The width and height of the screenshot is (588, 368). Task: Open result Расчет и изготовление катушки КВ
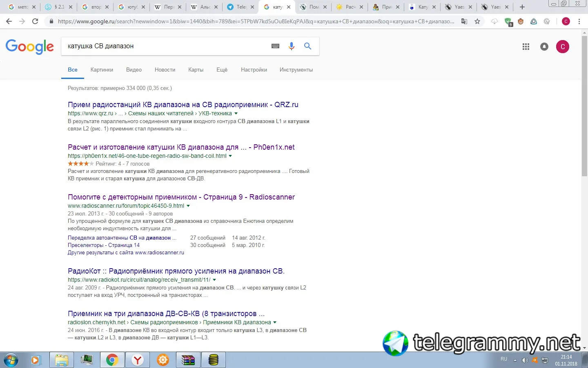[181, 147]
